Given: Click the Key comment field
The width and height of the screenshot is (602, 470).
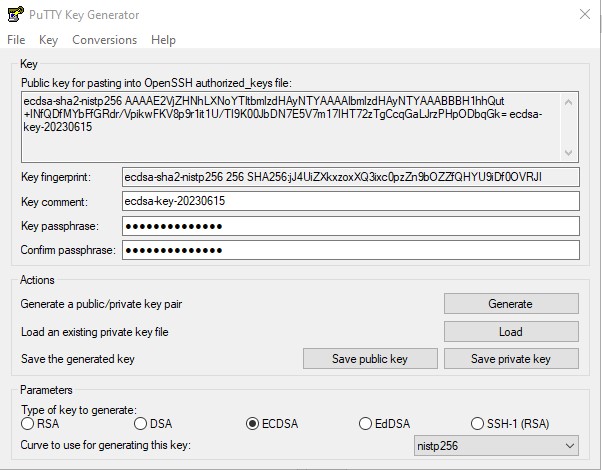Looking at the screenshot, I should [351, 201].
